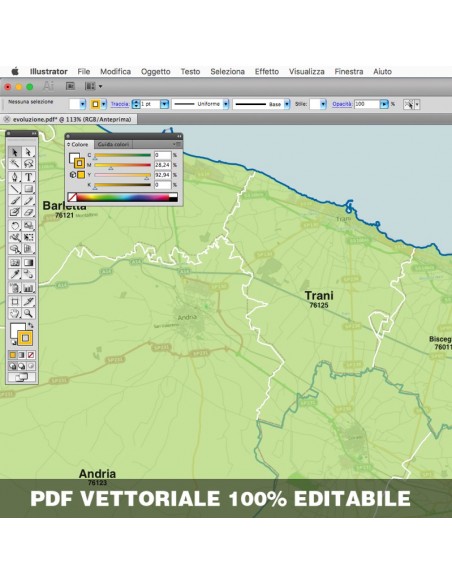Open the Base brush definition dropdown
Image resolution: width=452 pixels, height=584 pixels.
click(x=287, y=104)
